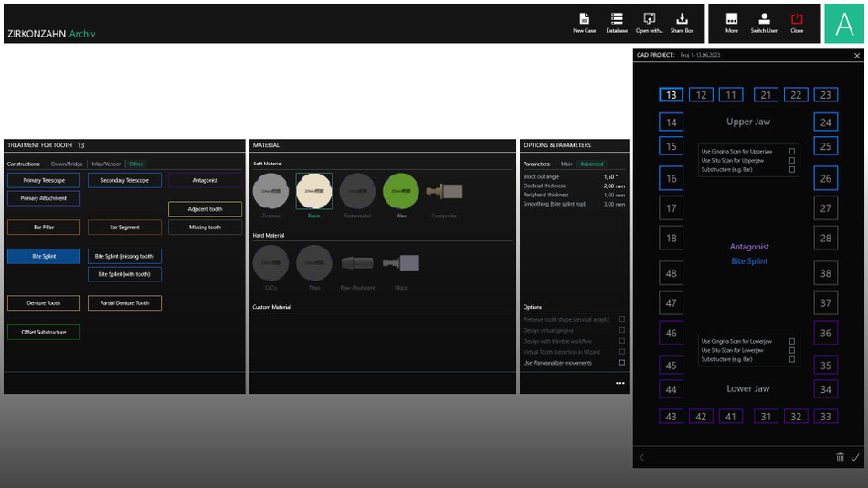Click the back arrow in CAD Project panel

[x=642, y=457]
